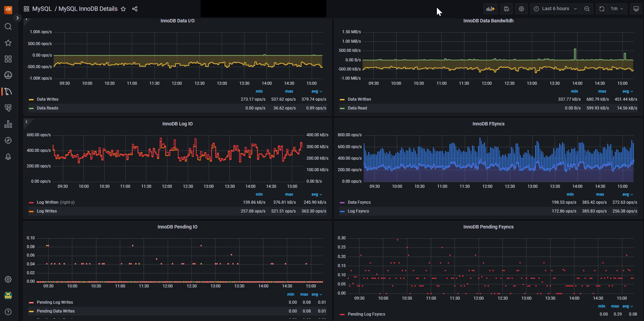The image size is (644, 321).
Task: Show info tooltip icon on InnoDB Data I/O panel
Action: point(26,19)
